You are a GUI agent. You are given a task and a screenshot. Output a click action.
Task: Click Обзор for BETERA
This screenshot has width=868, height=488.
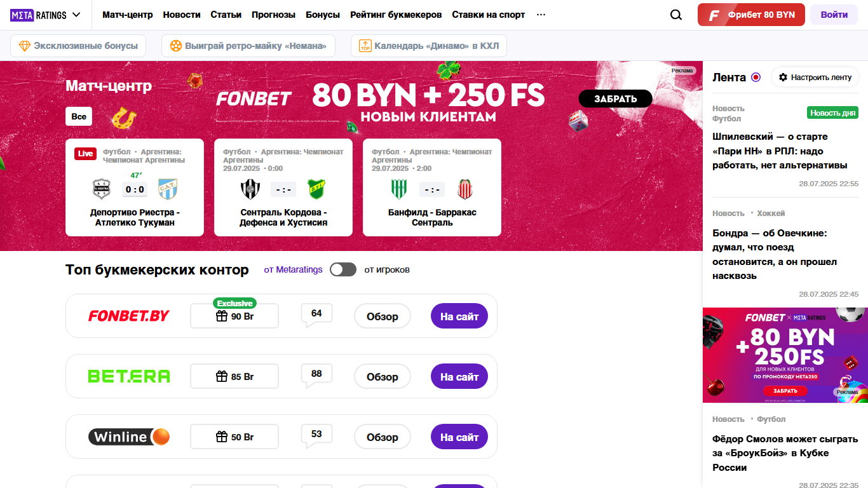[383, 376]
